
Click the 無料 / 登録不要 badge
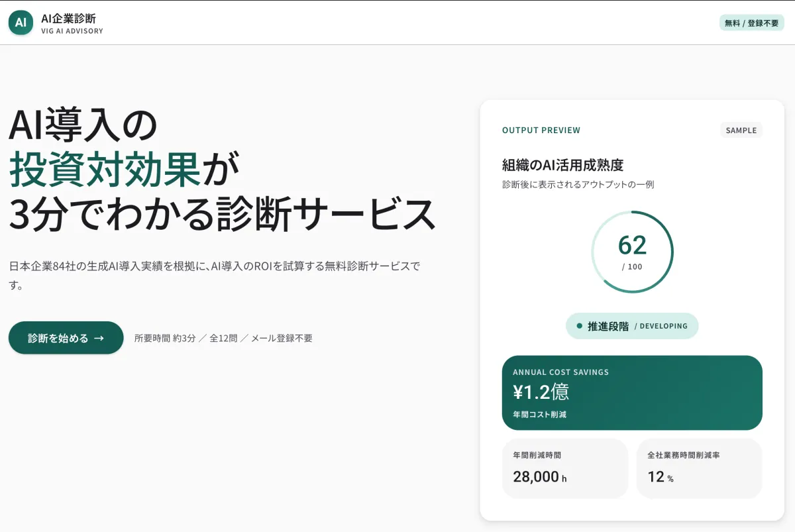click(751, 23)
